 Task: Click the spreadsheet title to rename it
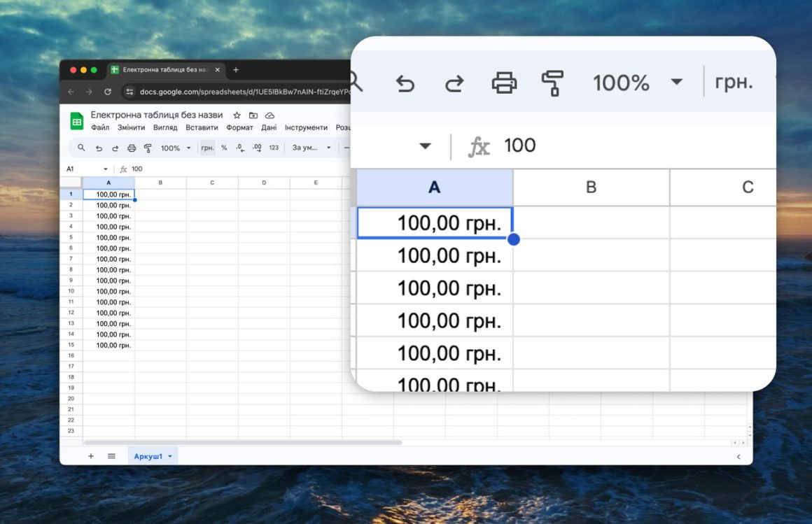[157, 115]
